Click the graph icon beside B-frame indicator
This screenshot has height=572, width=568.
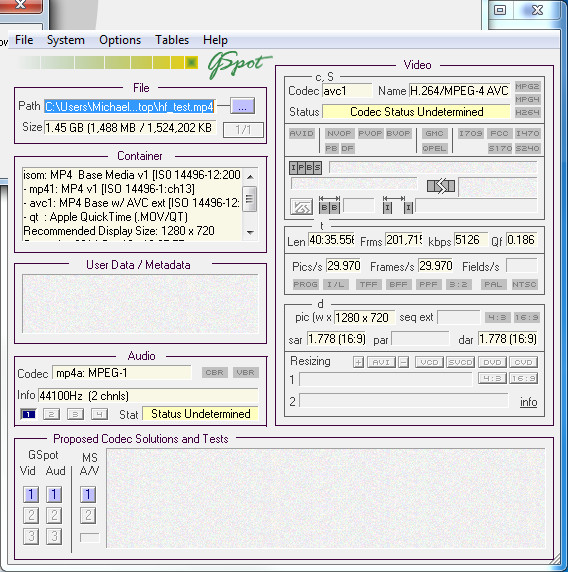301,206
